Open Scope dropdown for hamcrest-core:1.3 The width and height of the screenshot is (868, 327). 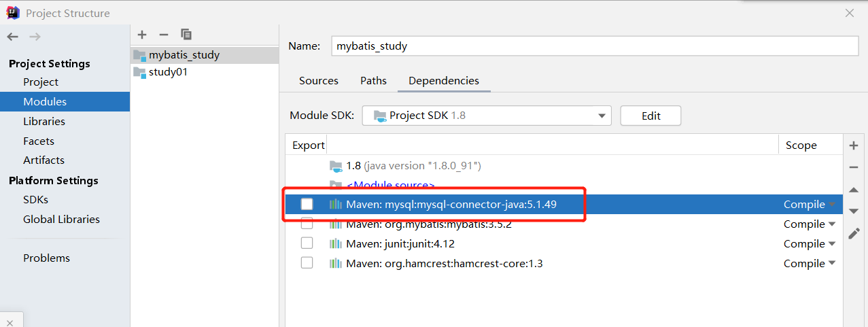pos(810,263)
